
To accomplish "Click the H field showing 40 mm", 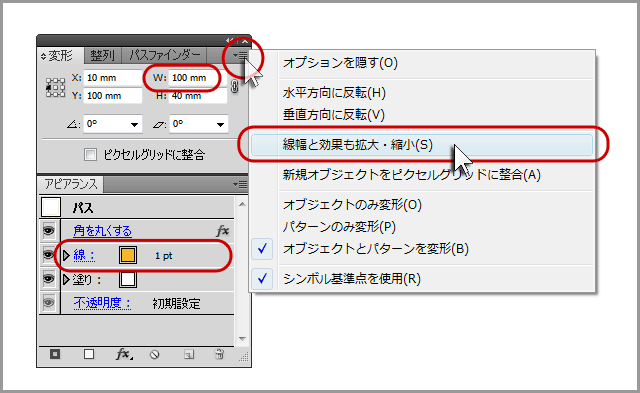I will pos(198,96).
